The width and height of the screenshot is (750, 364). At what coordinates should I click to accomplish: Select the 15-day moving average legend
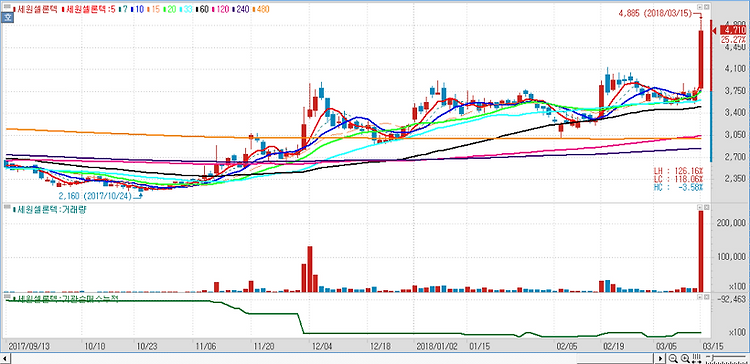[x=155, y=9]
